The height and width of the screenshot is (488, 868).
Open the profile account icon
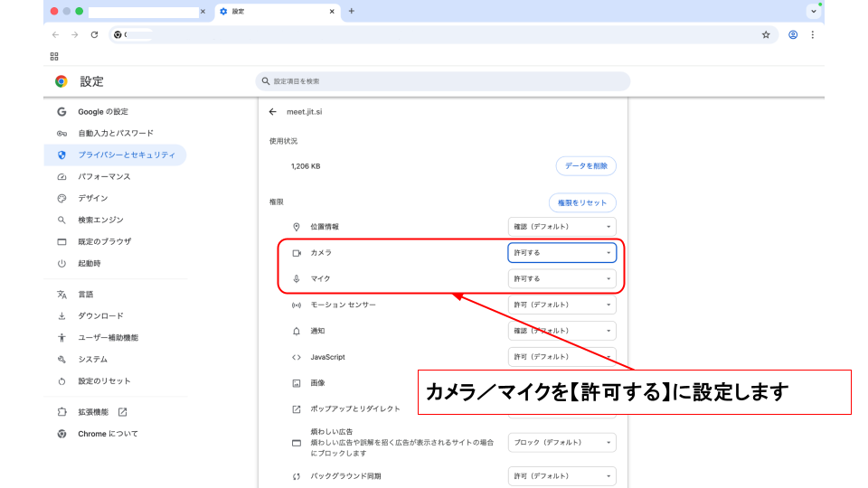pyautogui.click(x=793, y=34)
